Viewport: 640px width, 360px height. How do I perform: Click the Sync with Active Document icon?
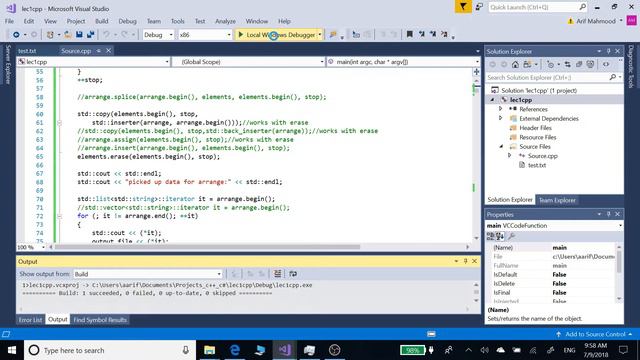tap(567, 64)
